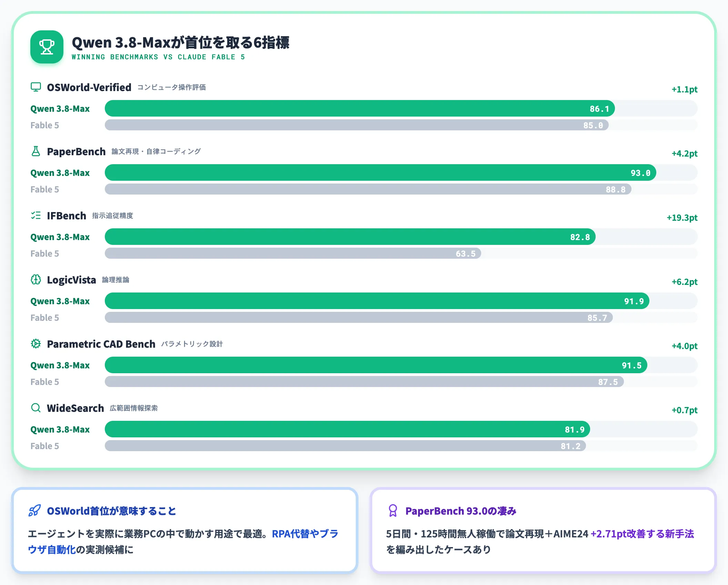
Task: Click the main title Qwen 3.8-Maxが首位を取る6指標
Action: (181, 43)
